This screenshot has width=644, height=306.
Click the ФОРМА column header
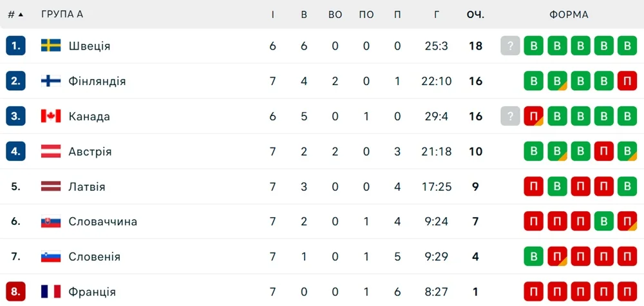pos(569,14)
